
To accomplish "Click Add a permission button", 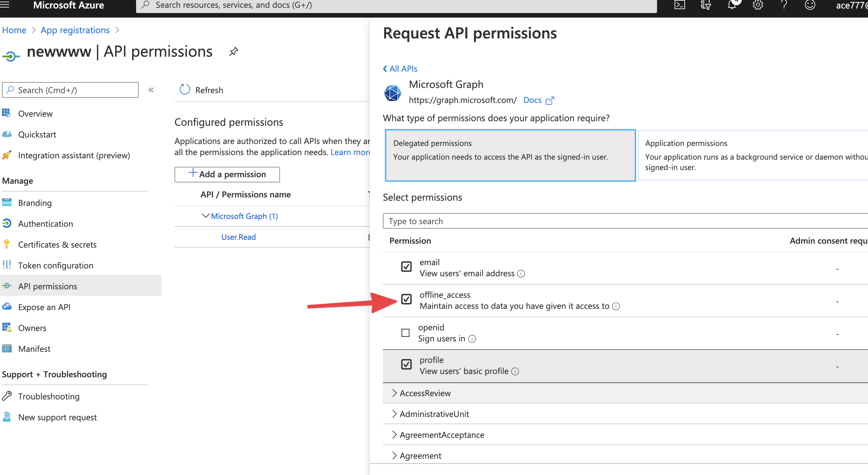I will point(227,174).
